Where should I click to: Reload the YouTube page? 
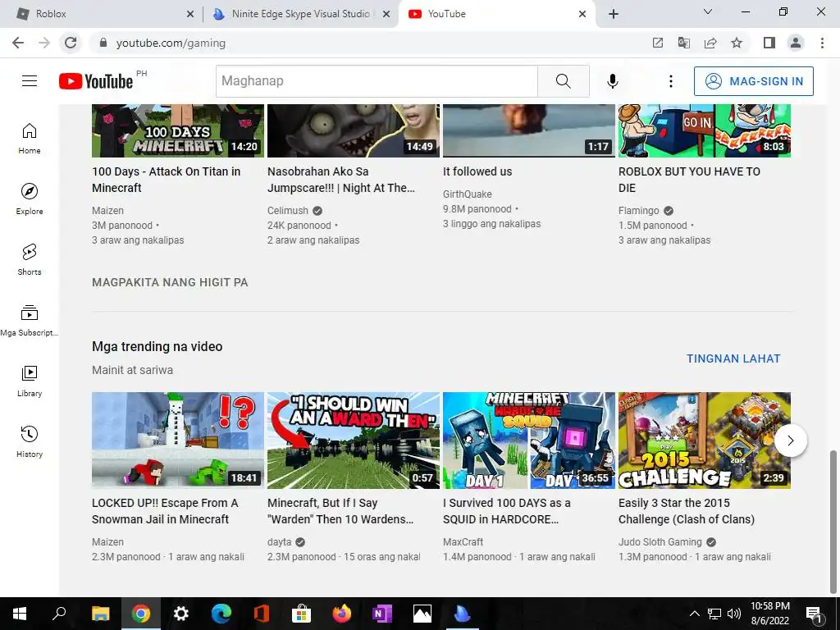coord(71,43)
